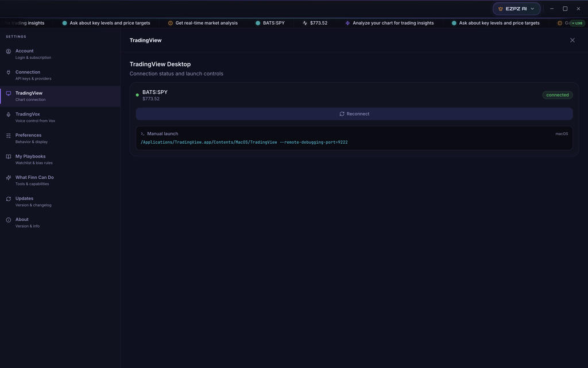Click the green connected status badge
This screenshot has height=368, width=588.
tap(557, 95)
